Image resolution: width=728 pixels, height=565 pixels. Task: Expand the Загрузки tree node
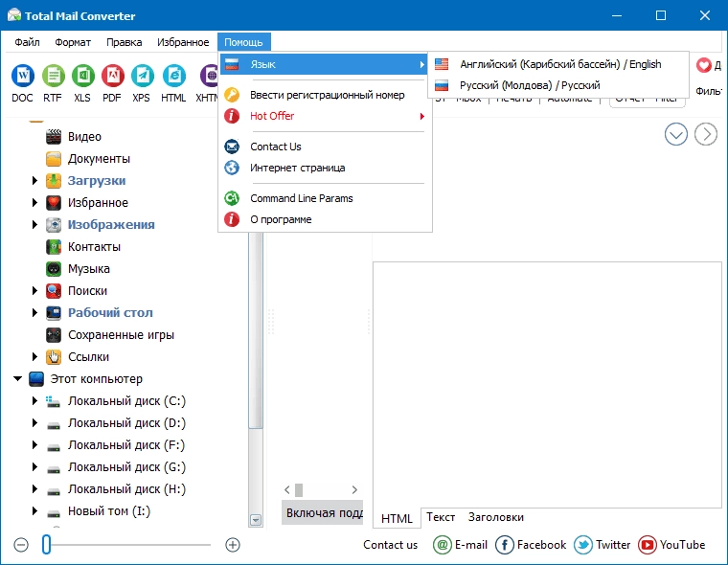pyautogui.click(x=34, y=181)
